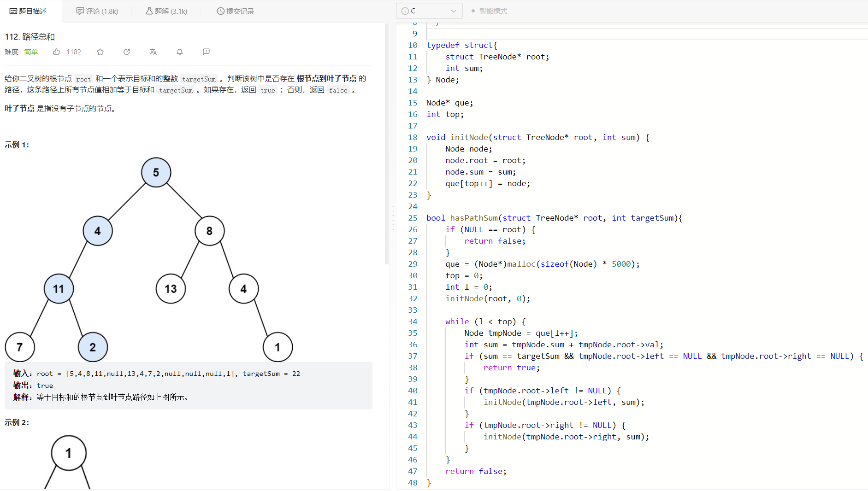
Task: Click tree node 13 in example diagram
Action: [171, 289]
